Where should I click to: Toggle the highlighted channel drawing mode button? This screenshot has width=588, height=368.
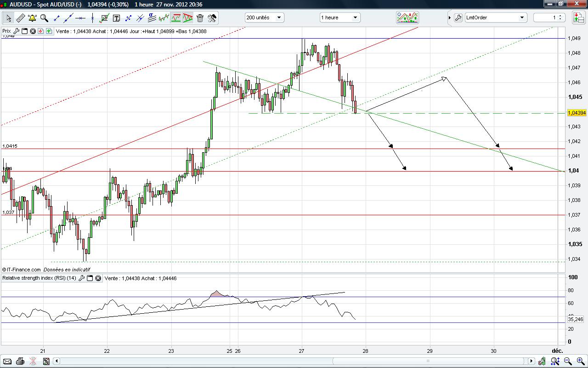tap(176, 18)
